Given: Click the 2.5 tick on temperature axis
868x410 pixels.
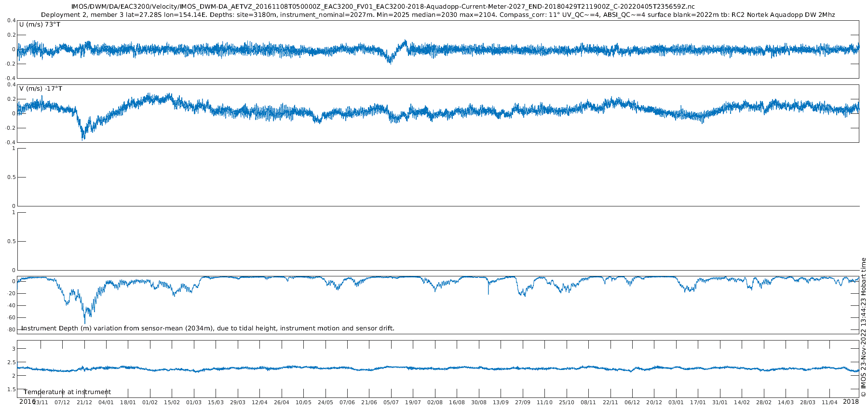Looking at the screenshot, I should tap(12, 362).
